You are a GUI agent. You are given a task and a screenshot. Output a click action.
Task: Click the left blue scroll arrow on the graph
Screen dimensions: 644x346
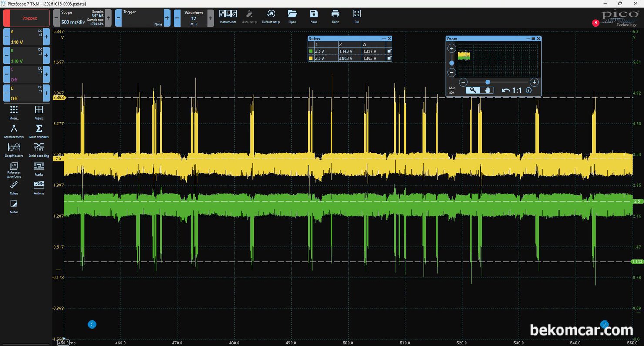pos(92,324)
